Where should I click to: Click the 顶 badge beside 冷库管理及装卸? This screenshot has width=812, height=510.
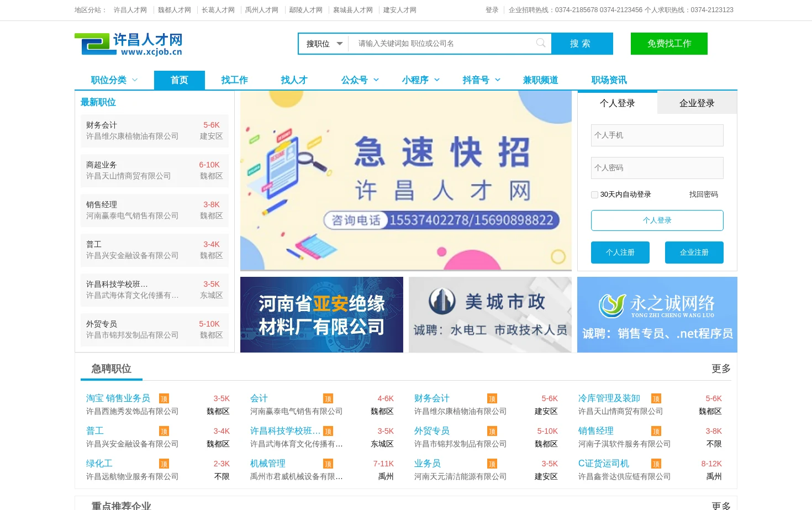tap(656, 399)
